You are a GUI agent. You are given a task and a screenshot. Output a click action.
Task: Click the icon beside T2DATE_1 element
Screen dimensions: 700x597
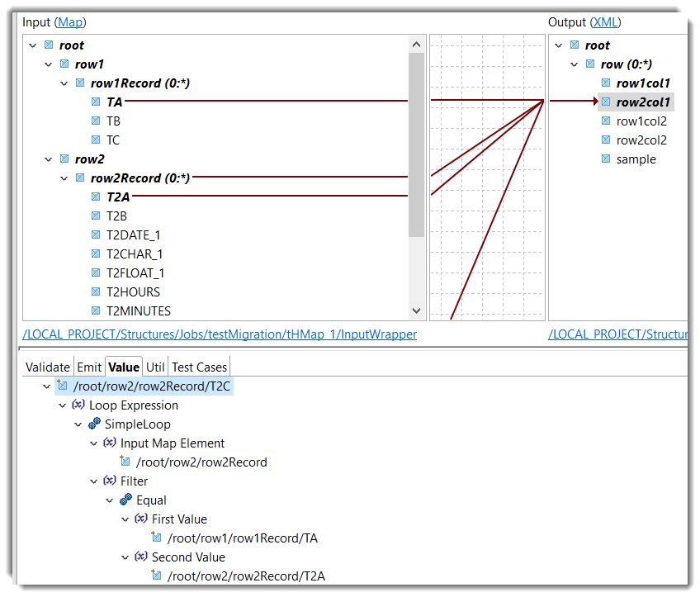(x=97, y=235)
